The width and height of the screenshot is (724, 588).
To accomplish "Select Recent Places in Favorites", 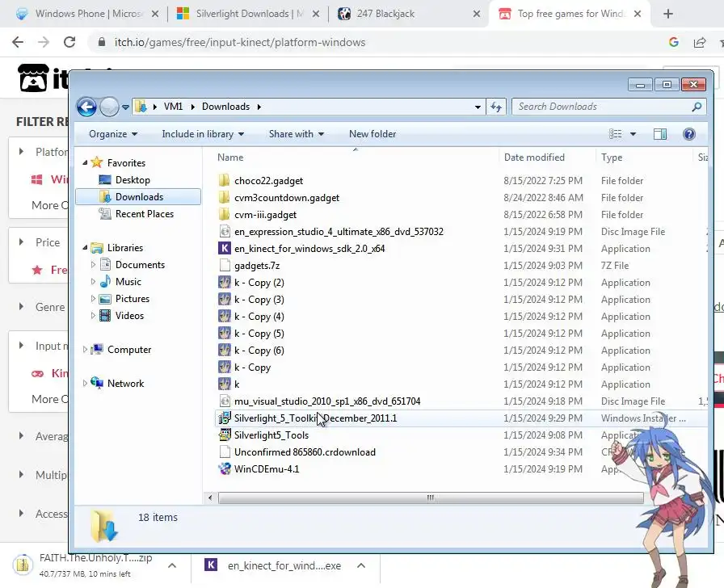I will 145,214.
